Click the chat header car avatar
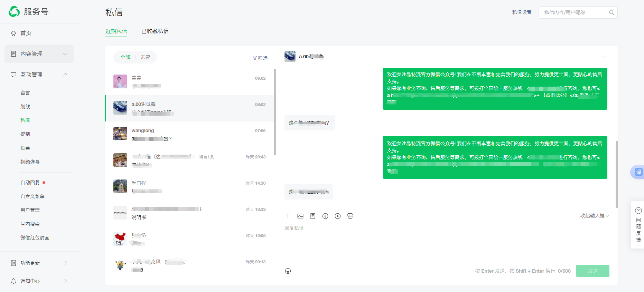 click(290, 57)
